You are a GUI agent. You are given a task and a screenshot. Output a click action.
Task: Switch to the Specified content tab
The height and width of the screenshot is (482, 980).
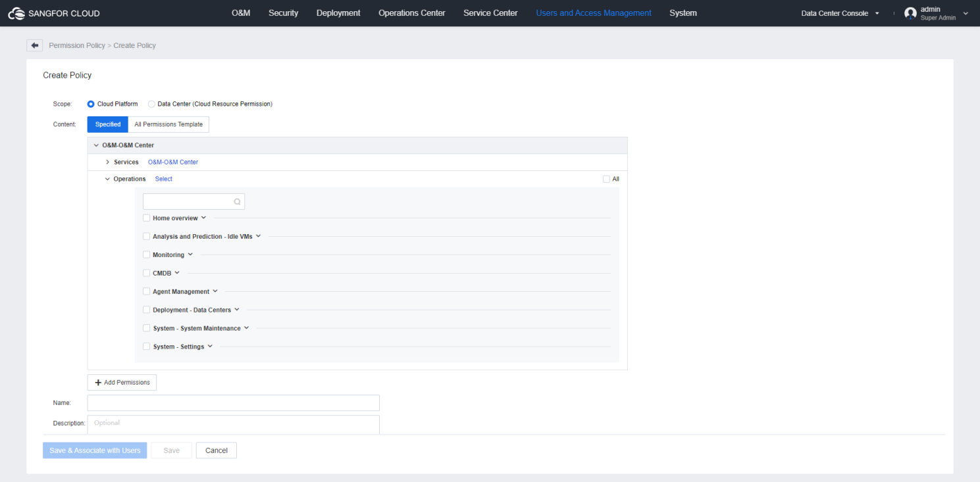click(x=108, y=124)
